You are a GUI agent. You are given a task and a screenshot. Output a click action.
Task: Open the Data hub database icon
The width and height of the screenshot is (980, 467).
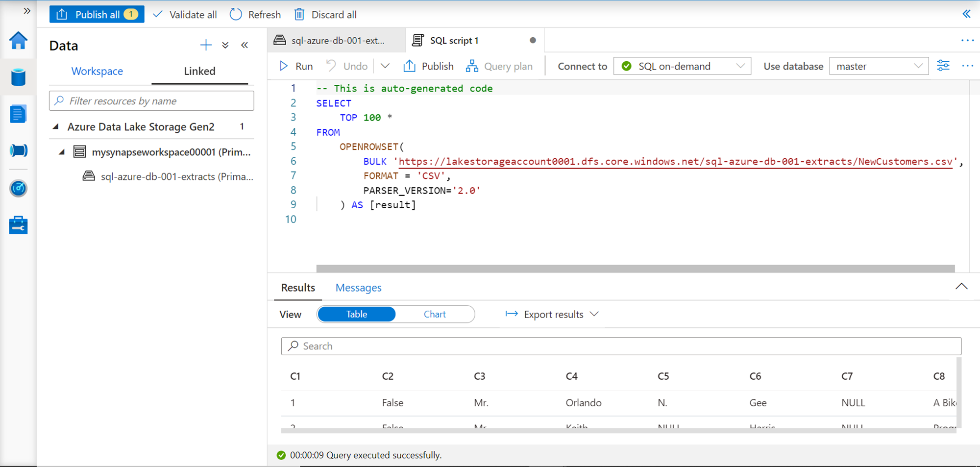18,77
